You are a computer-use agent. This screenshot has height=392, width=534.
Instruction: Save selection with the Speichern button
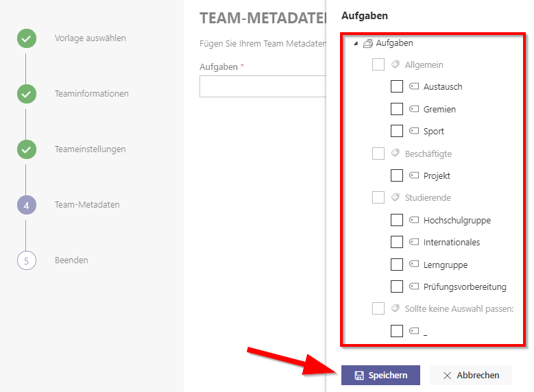pos(380,376)
